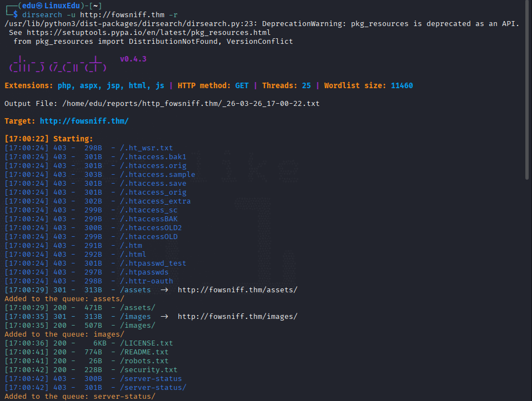Screen dimensions: 532x401
Task: Click the http://fowsniff.thm URL in the command
Action: pyautogui.click(x=122, y=15)
